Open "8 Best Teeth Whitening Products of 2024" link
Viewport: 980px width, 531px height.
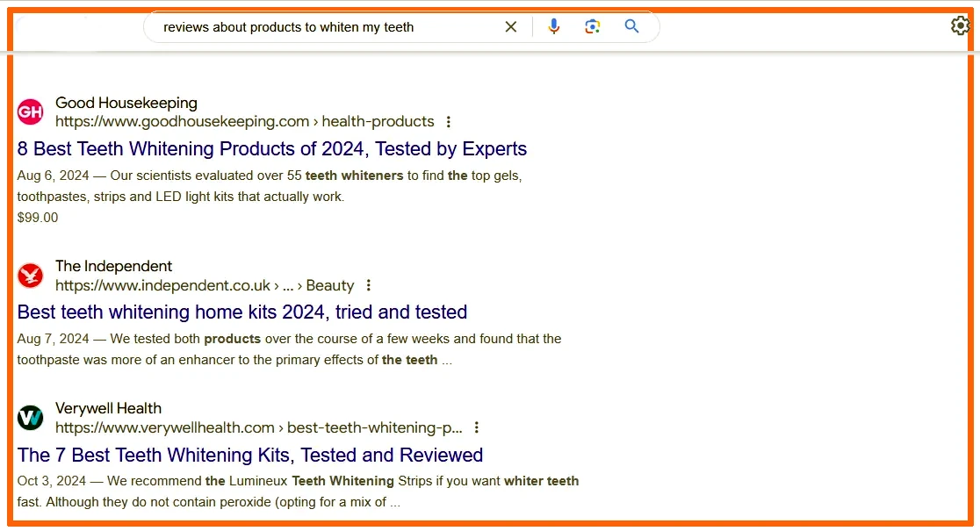[272, 149]
